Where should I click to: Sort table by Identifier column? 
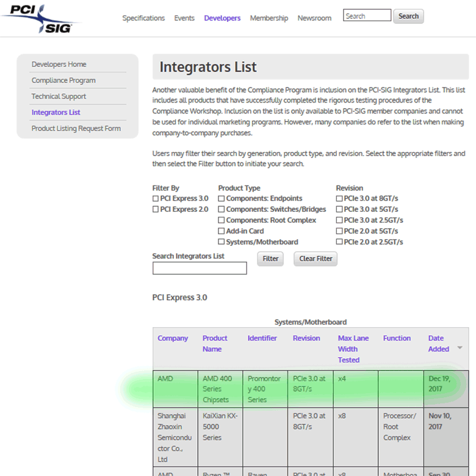262,338
